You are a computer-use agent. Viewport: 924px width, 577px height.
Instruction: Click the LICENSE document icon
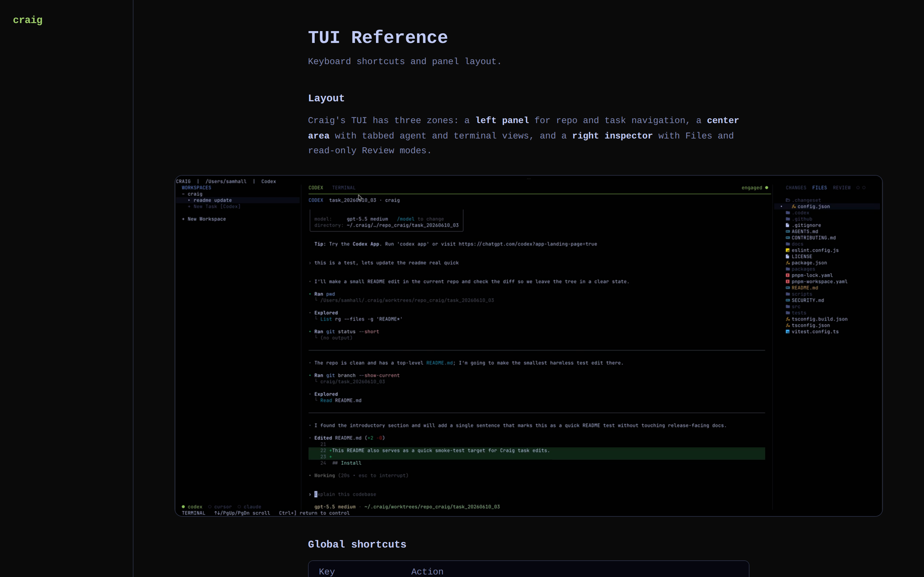(787, 256)
